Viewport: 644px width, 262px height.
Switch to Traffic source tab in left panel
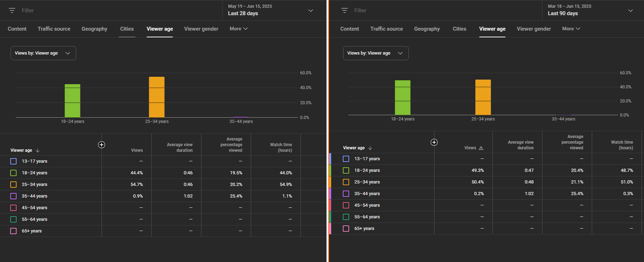point(54,29)
